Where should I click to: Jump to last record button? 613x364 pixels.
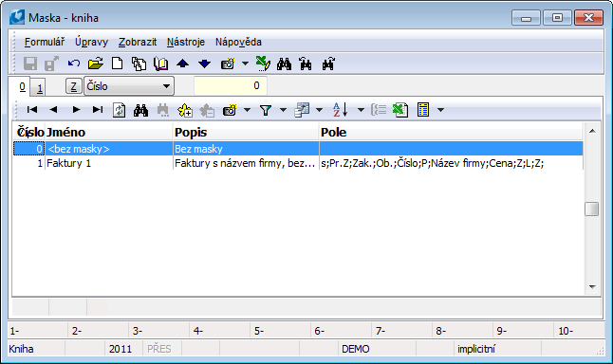click(x=98, y=110)
